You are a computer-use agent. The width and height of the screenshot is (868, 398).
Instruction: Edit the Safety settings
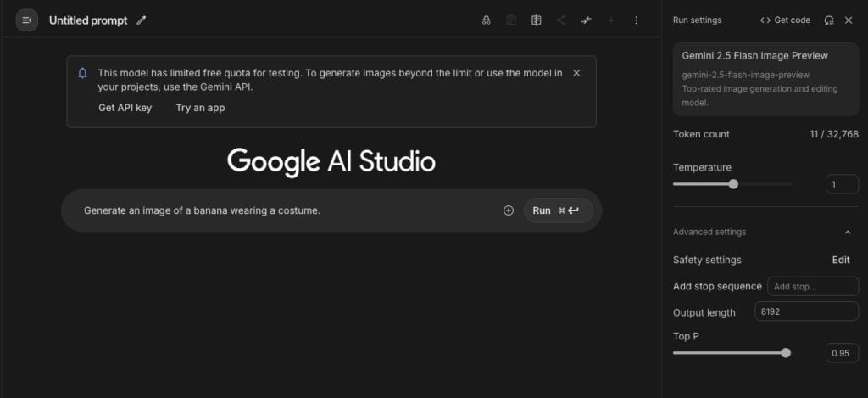841,260
